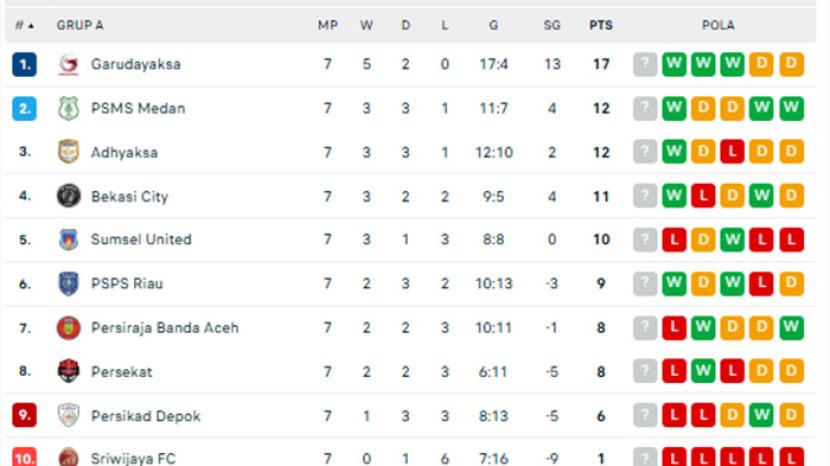Screen dimensions: 830x466
Task: Click the Persekat team crest
Action: [x=68, y=372]
